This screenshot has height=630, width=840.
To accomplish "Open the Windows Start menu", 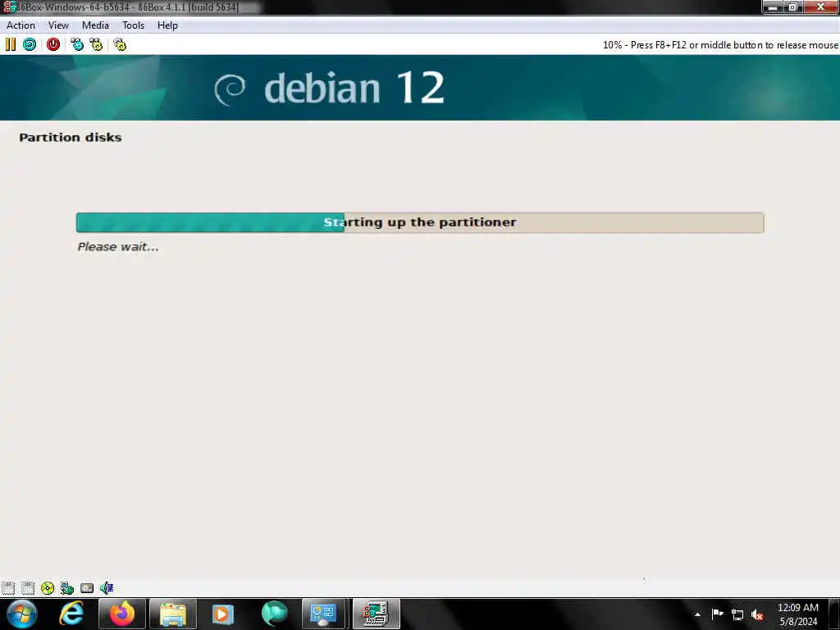I will (21, 614).
